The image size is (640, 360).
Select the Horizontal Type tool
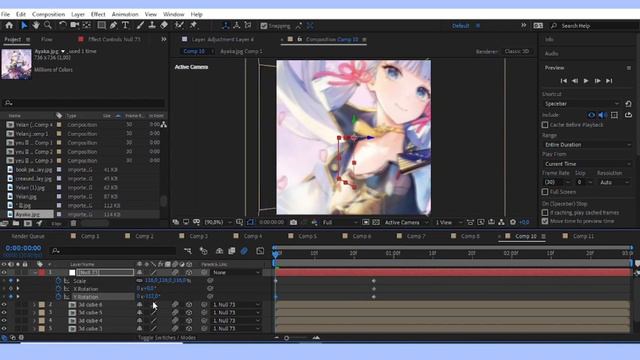point(125,25)
